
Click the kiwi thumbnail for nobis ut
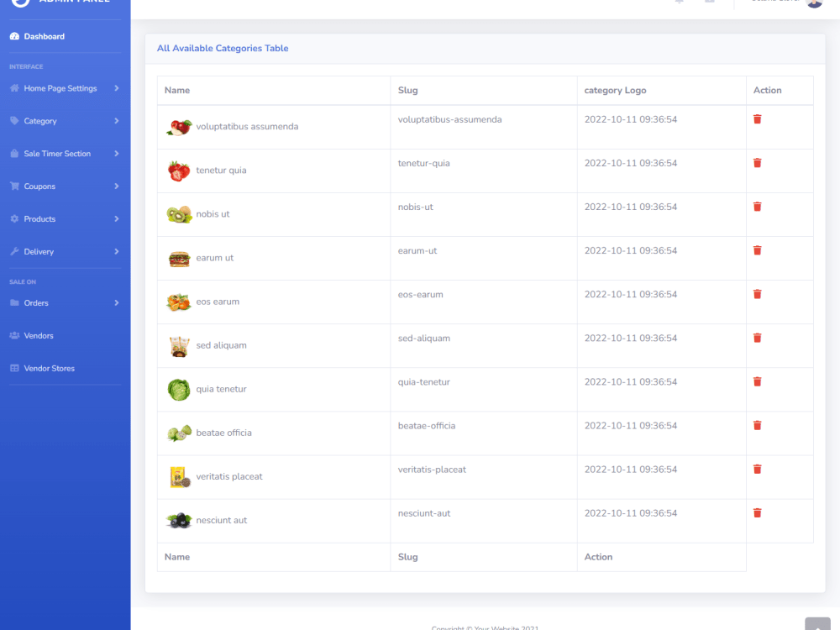pyautogui.click(x=179, y=214)
